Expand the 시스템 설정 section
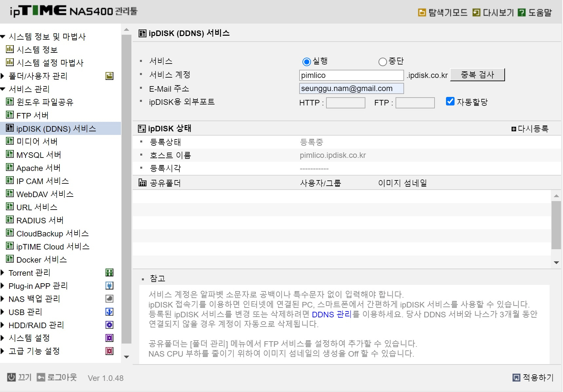Viewport: 563px width, 392px height. click(3, 338)
